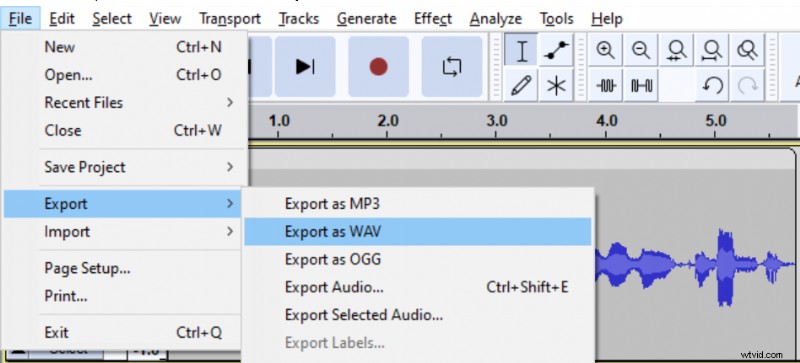Click Fit Selection to Width zoom icon
This screenshot has height=363, width=800.
pos(677,51)
